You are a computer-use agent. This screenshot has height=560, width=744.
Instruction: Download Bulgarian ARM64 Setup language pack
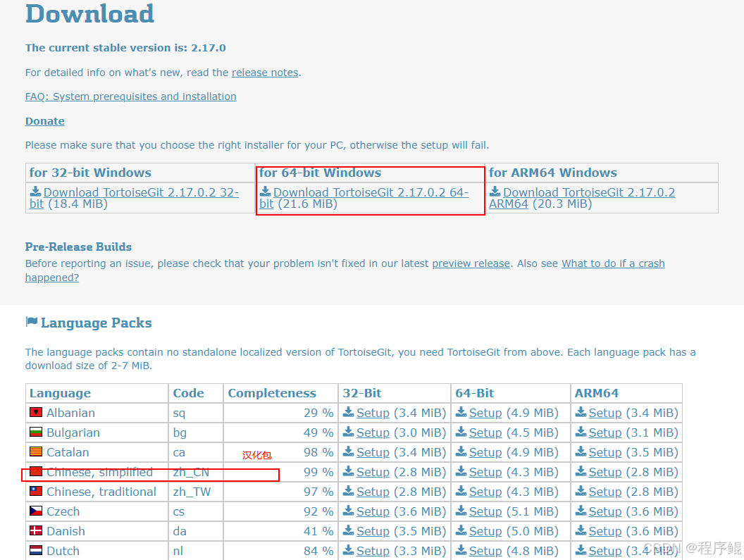point(605,433)
